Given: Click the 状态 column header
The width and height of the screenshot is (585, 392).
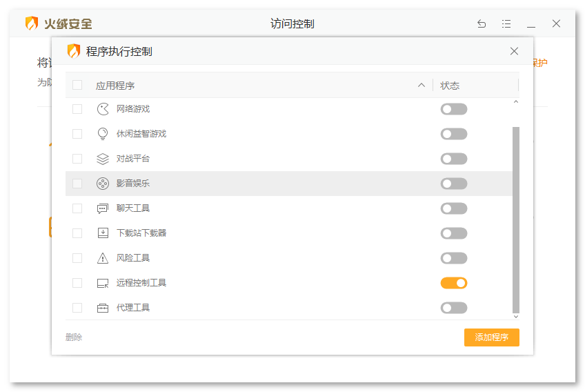Looking at the screenshot, I should (x=450, y=86).
